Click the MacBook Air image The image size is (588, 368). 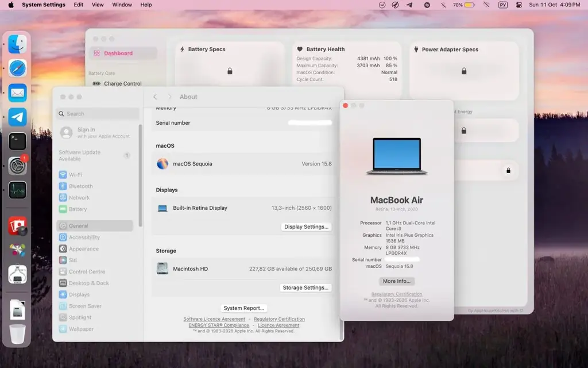[397, 156]
